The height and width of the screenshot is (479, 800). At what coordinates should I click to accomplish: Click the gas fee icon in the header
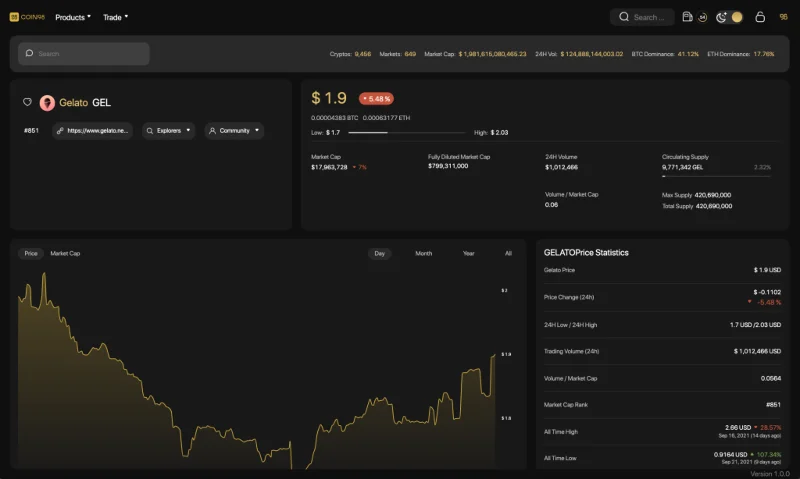(687, 17)
